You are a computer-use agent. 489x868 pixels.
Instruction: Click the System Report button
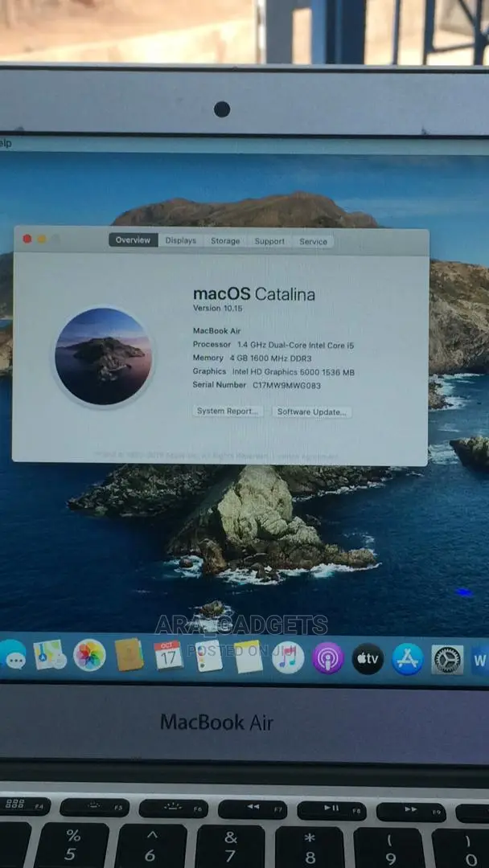[228, 411]
